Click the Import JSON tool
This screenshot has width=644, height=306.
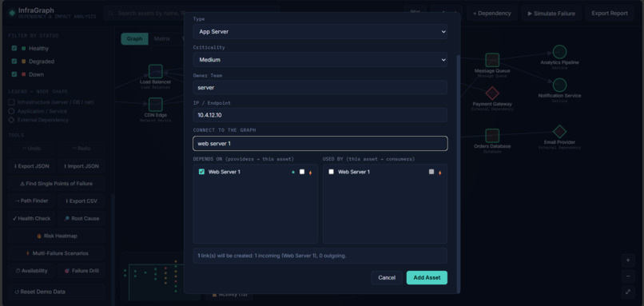[x=81, y=166]
